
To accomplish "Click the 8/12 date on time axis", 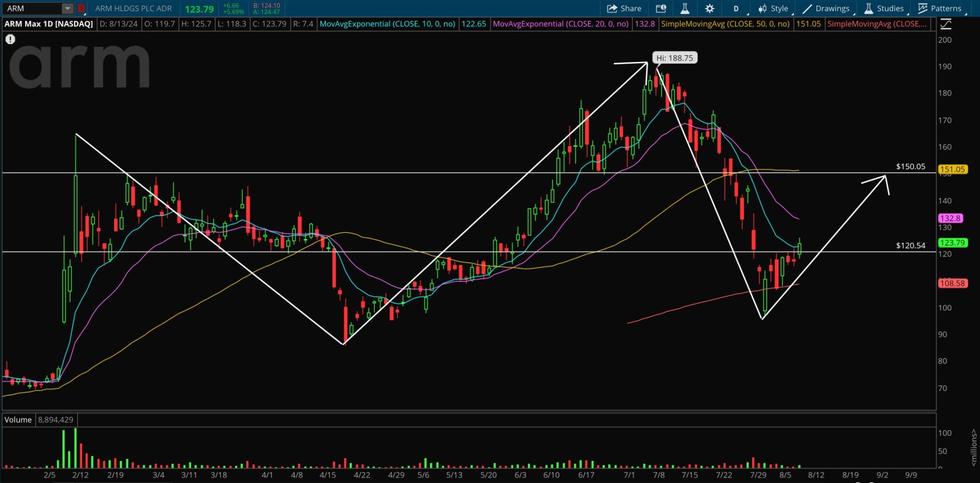I will coord(816,475).
